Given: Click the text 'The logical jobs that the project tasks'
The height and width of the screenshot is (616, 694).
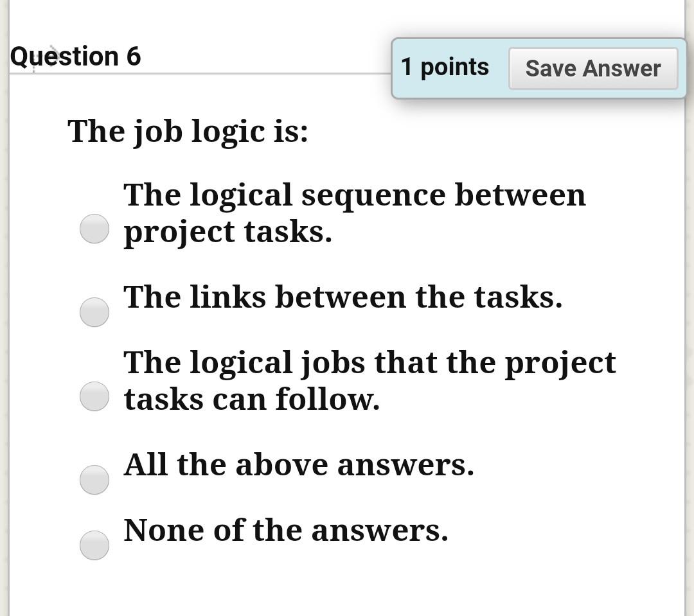Looking at the screenshot, I should coord(369,379).
